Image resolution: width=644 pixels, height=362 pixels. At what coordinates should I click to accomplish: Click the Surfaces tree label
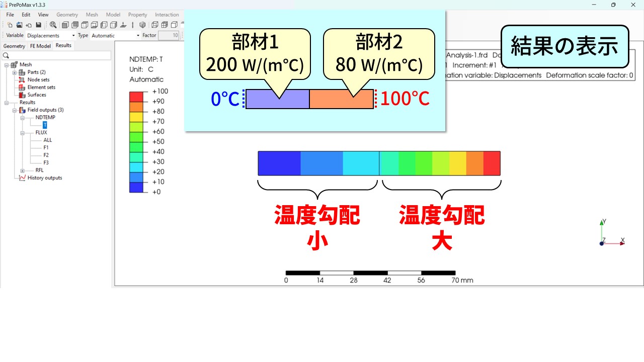37,95
